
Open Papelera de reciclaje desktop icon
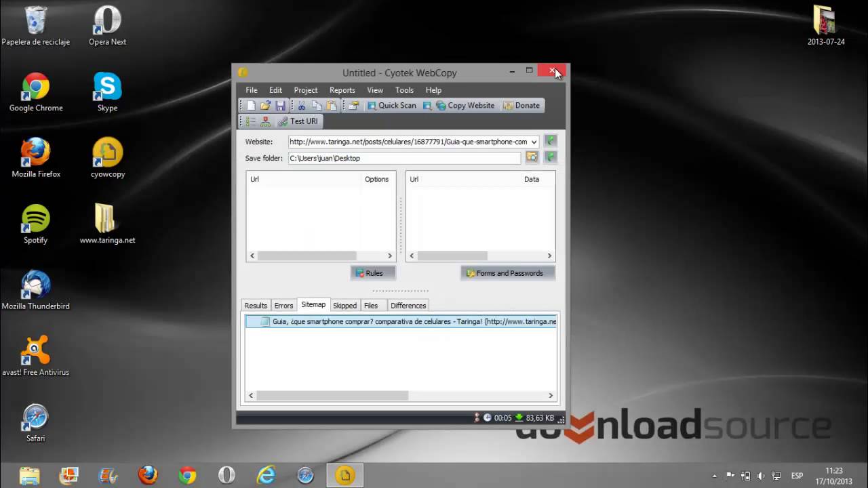pyautogui.click(x=35, y=26)
